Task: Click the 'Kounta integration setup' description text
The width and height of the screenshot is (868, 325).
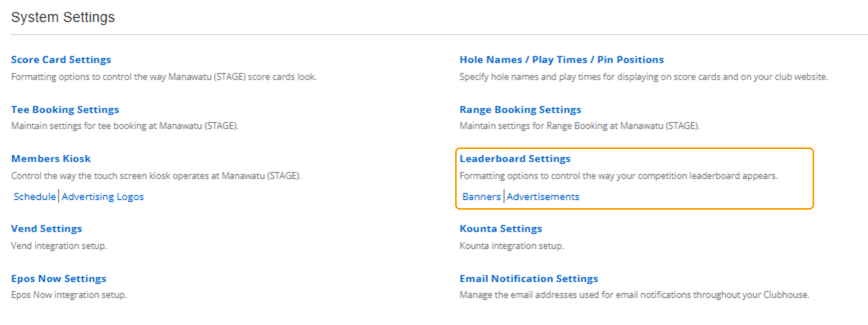Action: (x=511, y=245)
